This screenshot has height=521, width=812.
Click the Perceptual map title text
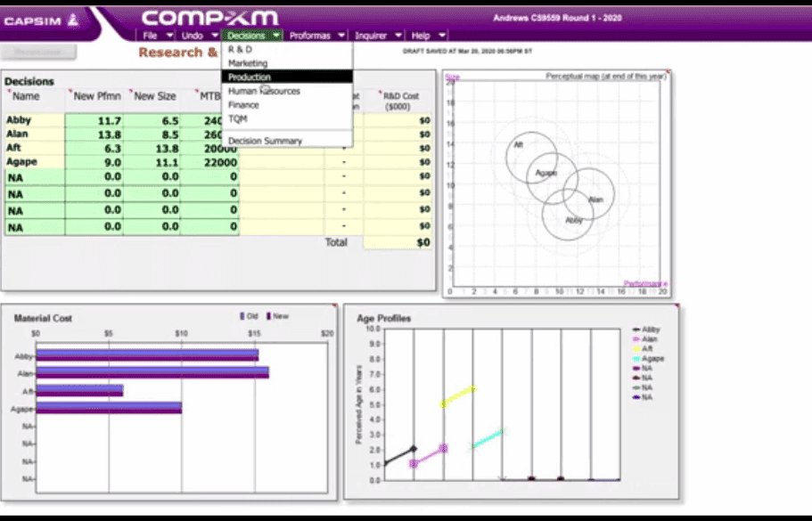coord(606,76)
